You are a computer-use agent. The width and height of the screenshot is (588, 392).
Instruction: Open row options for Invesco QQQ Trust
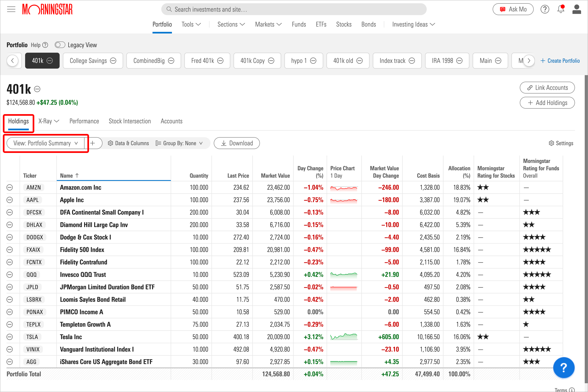tap(10, 275)
